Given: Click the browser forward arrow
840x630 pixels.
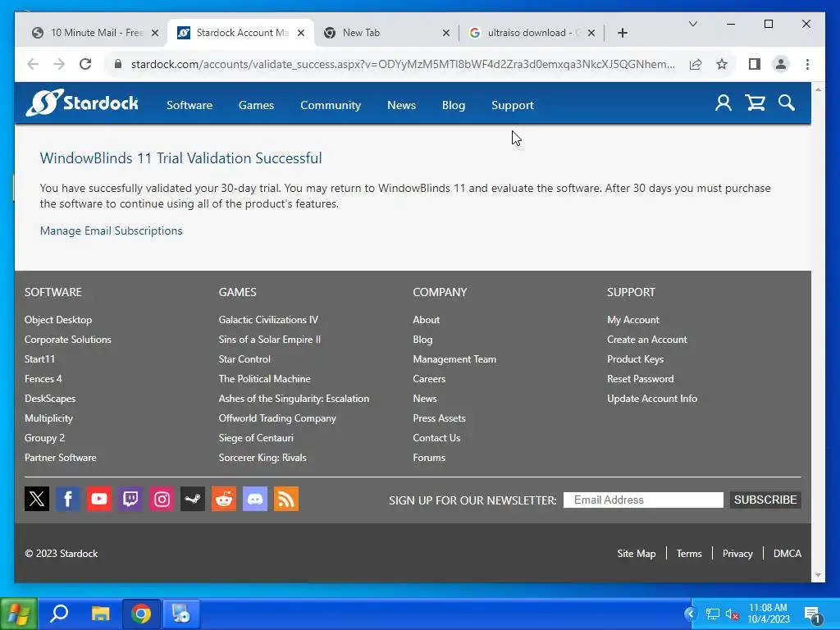Looking at the screenshot, I should [59, 64].
